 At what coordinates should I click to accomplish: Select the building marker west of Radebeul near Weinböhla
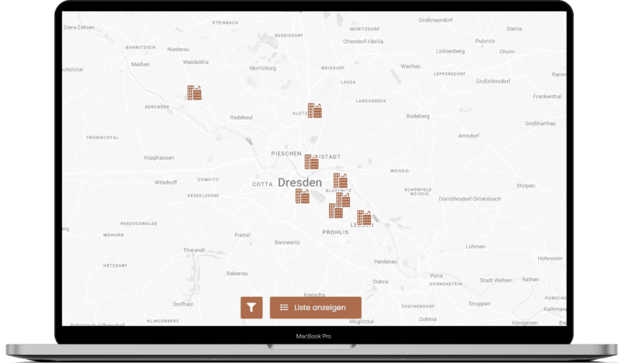[194, 93]
